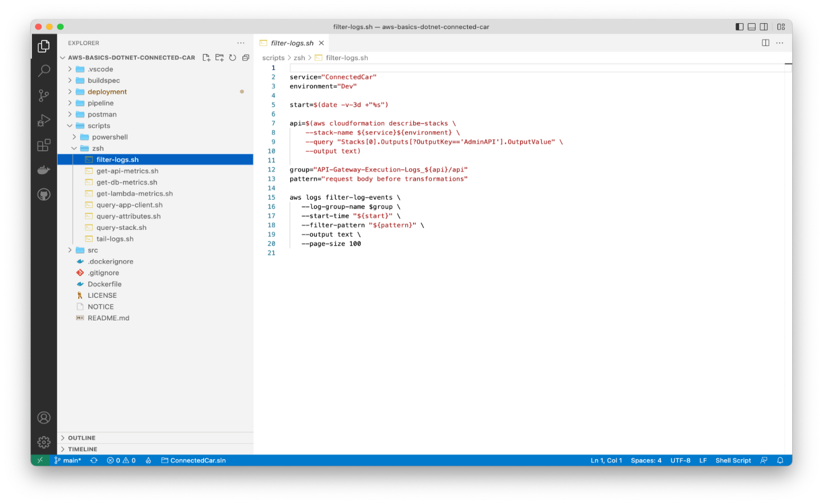823x504 pixels.
Task: Expand the deployment folder
Action: pyautogui.click(x=107, y=92)
